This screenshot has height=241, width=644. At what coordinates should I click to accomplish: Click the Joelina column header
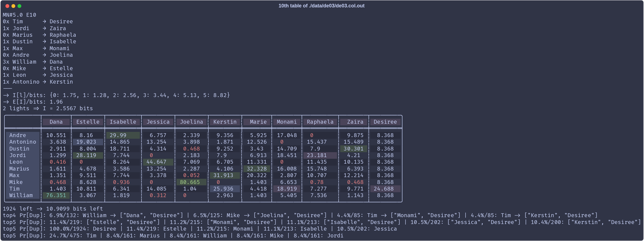pos(192,122)
